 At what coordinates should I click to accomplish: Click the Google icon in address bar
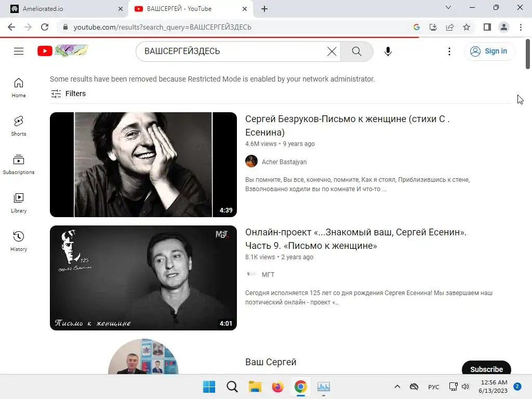pos(416,27)
